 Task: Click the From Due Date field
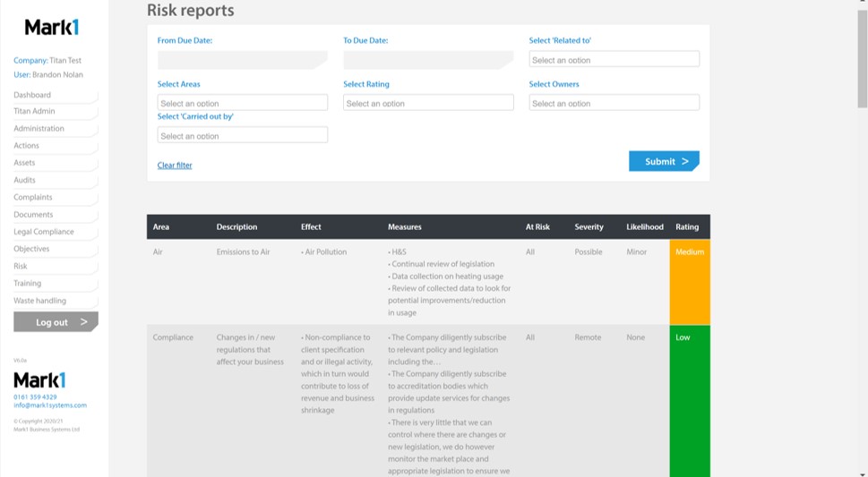(242, 60)
